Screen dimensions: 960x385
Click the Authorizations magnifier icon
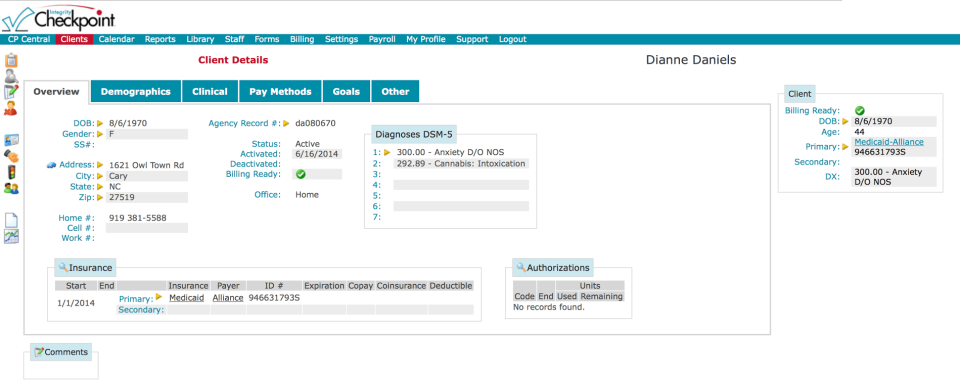click(x=521, y=267)
